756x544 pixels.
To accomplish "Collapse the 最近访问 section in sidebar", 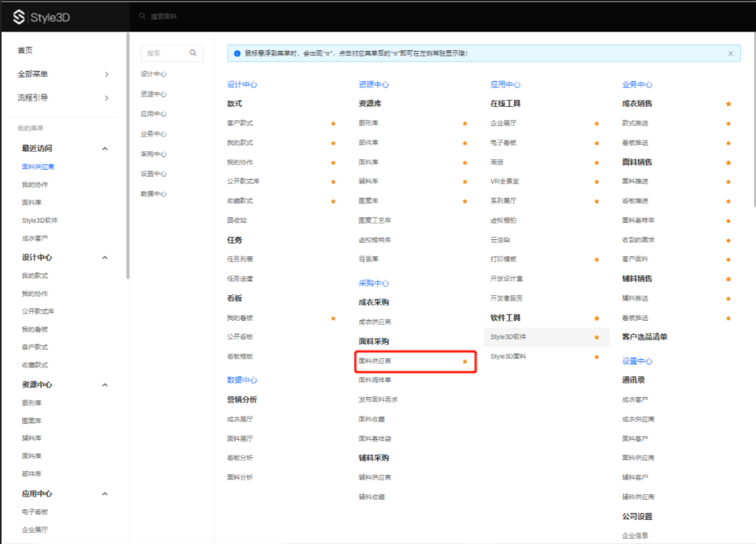I will tap(105, 148).
